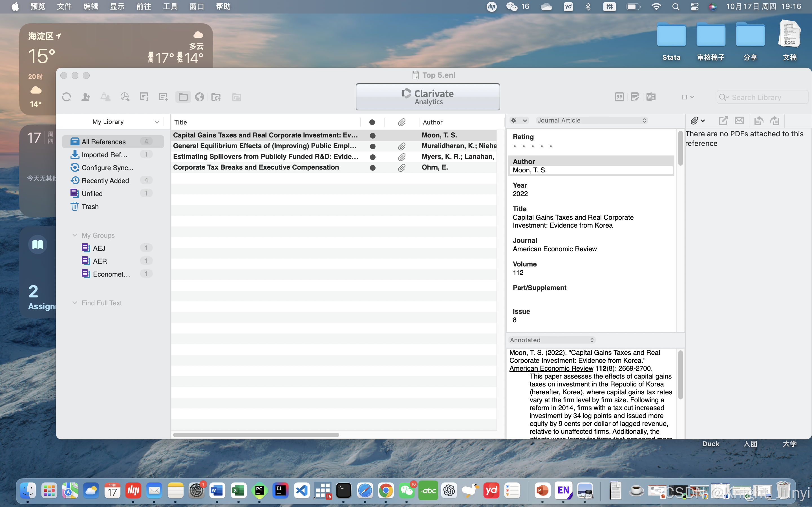This screenshot has height=507, width=812.
Task: Click the Import References toolbar icon
Action: tap(144, 97)
